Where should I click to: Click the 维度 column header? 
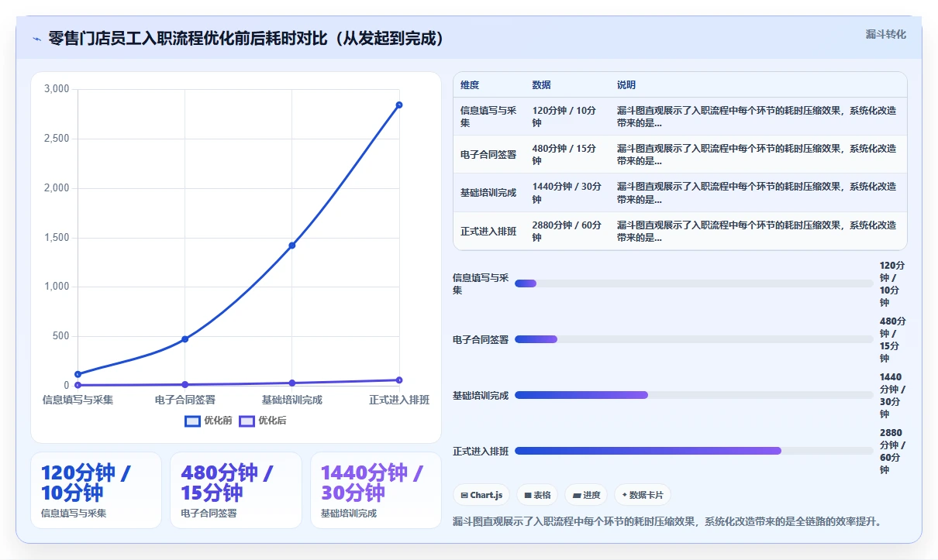pos(470,85)
